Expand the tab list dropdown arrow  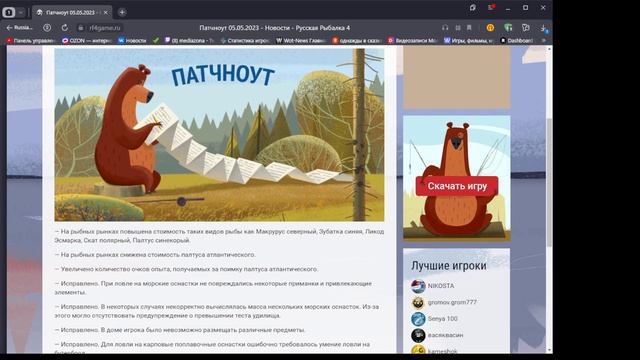tap(21, 13)
